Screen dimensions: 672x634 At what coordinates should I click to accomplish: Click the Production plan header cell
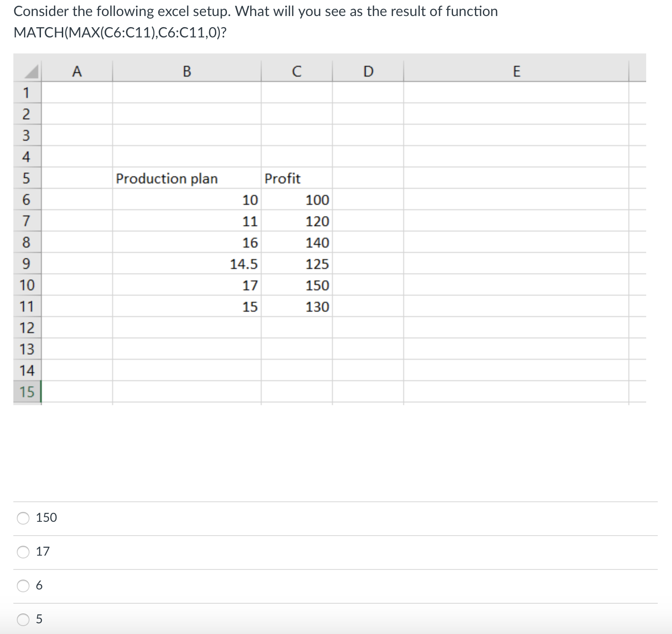click(x=167, y=178)
